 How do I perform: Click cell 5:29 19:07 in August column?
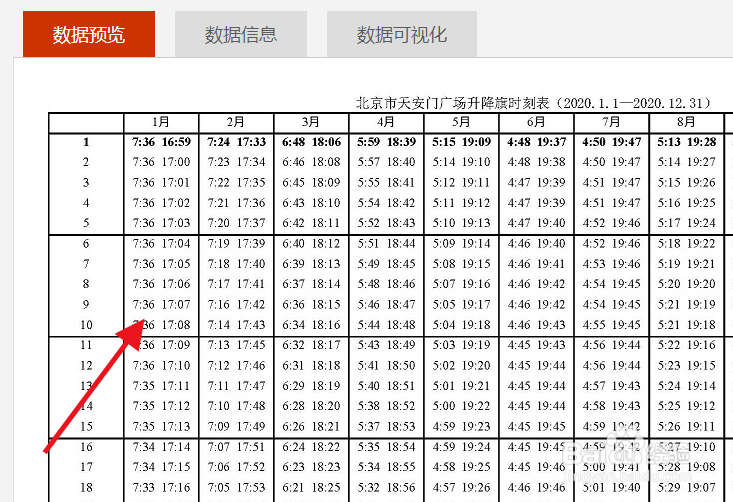[x=686, y=488]
